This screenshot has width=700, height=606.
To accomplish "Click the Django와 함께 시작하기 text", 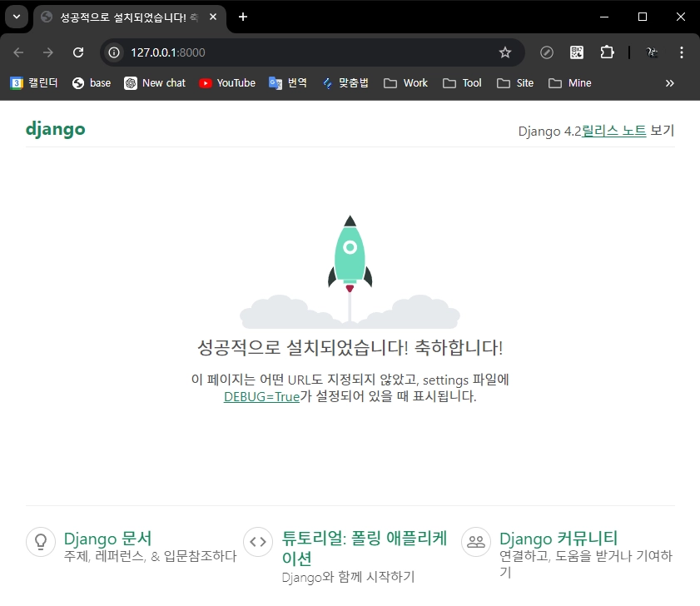I will [x=348, y=577].
